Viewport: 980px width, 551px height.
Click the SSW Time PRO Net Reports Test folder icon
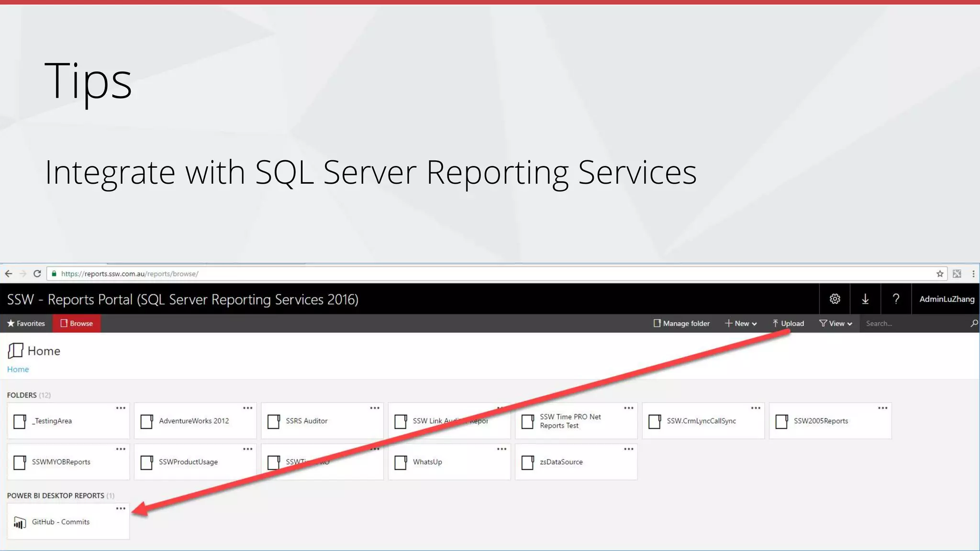click(527, 421)
